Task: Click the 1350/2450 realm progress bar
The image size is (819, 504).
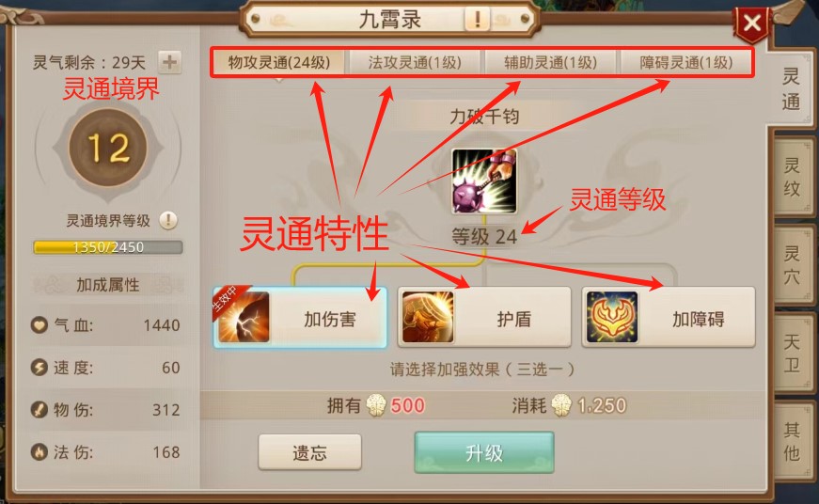Action: (x=108, y=247)
